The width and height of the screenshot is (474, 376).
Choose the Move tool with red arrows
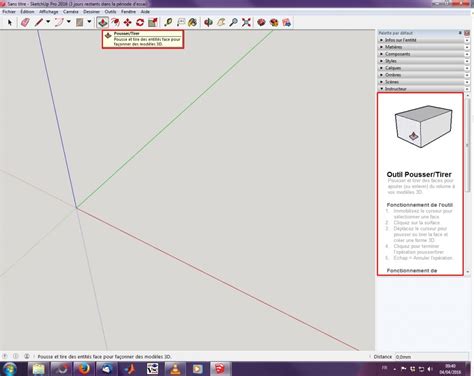127,22
